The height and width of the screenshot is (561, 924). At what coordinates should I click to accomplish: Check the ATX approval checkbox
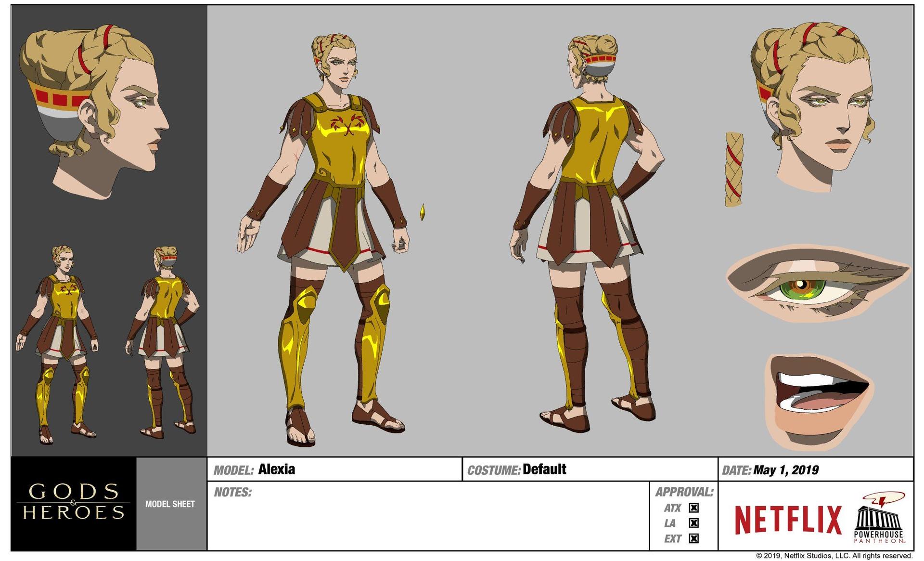click(x=693, y=508)
